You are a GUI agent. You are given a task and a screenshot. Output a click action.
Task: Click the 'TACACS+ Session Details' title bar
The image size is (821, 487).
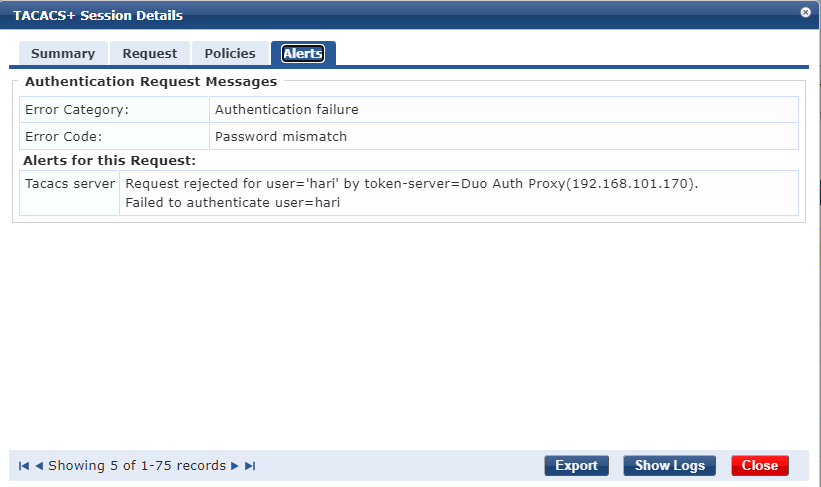[x=300, y=15]
